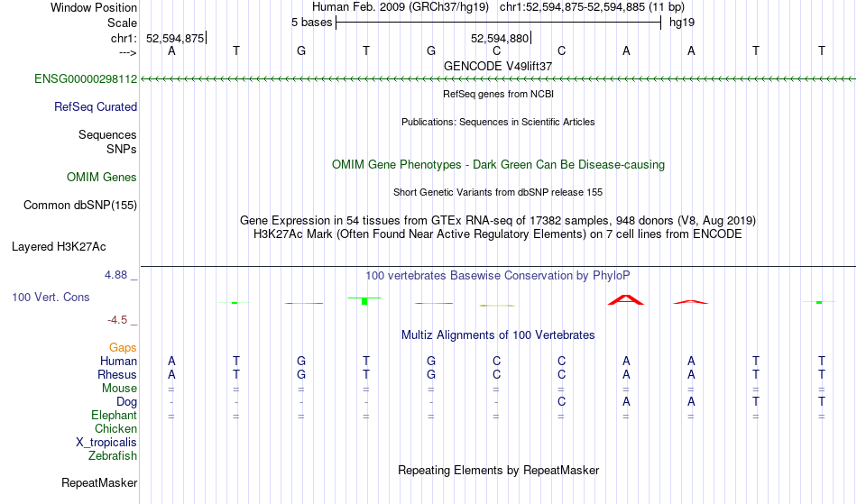Click the 4.88 PhyloP upper limit value
This screenshot has width=857, height=504.
pos(115,275)
